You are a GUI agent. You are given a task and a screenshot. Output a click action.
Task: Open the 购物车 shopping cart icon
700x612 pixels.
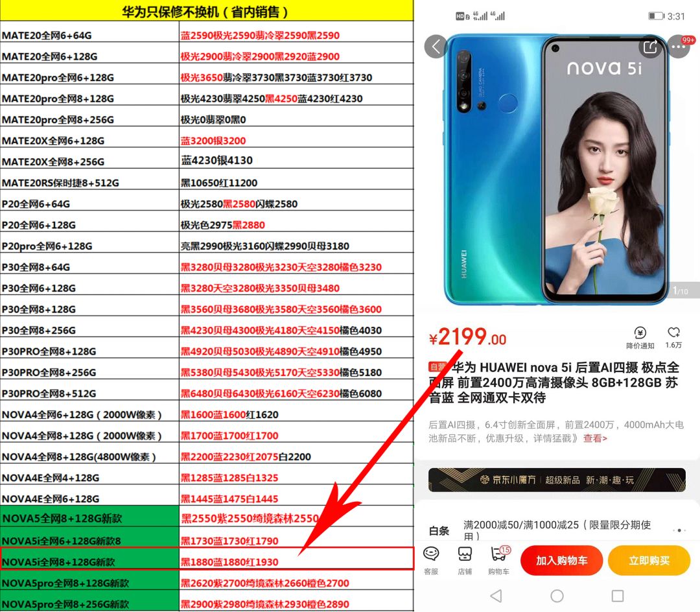[498, 561]
